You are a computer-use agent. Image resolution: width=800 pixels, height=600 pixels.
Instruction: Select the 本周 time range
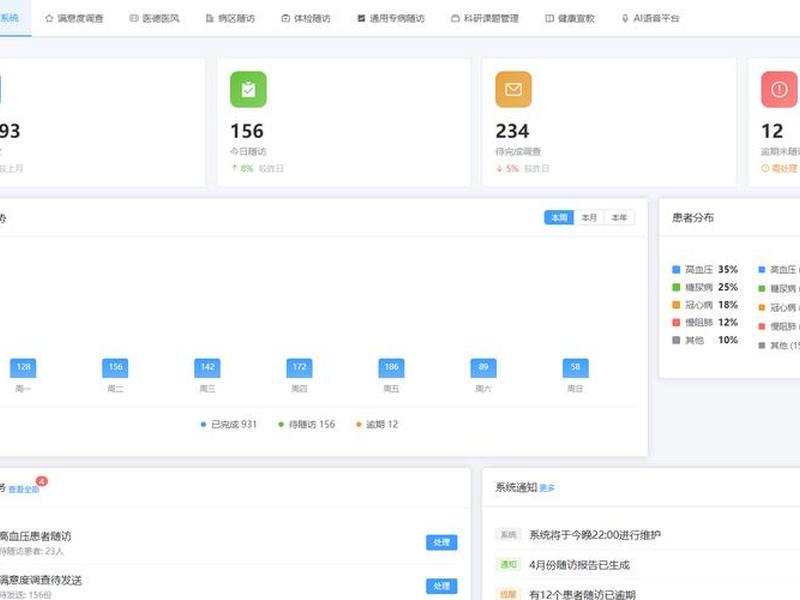[x=559, y=217]
